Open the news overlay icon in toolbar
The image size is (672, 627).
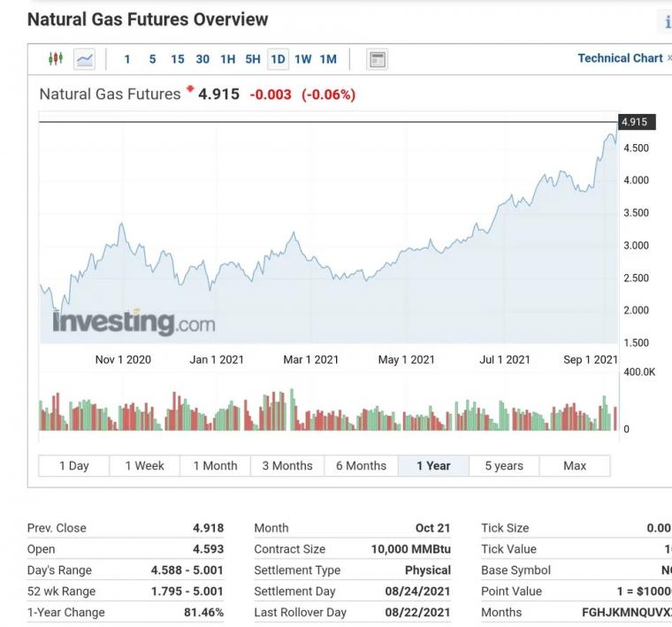[x=378, y=59]
